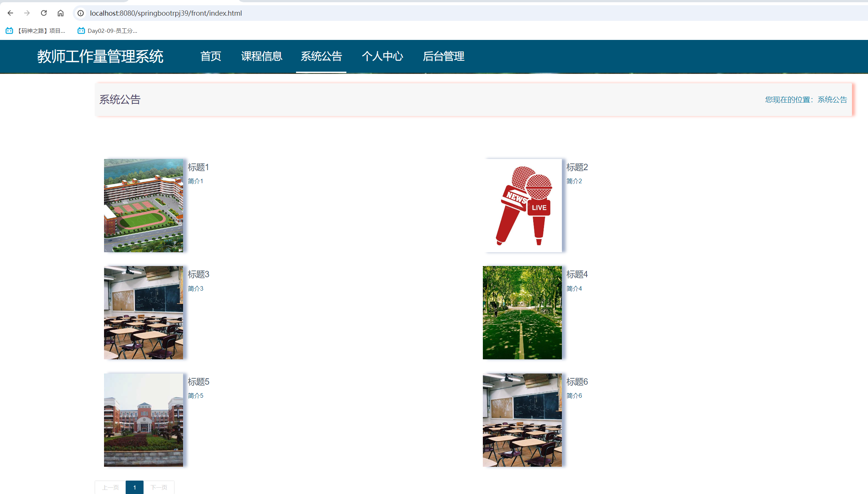This screenshot has height=494, width=868.
Task: Open 个人中心 from the navigation bar
Action: point(383,56)
